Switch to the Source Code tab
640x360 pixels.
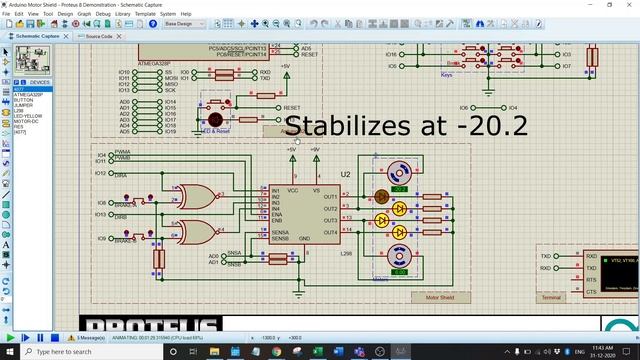pyautogui.click(x=99, y=36)
